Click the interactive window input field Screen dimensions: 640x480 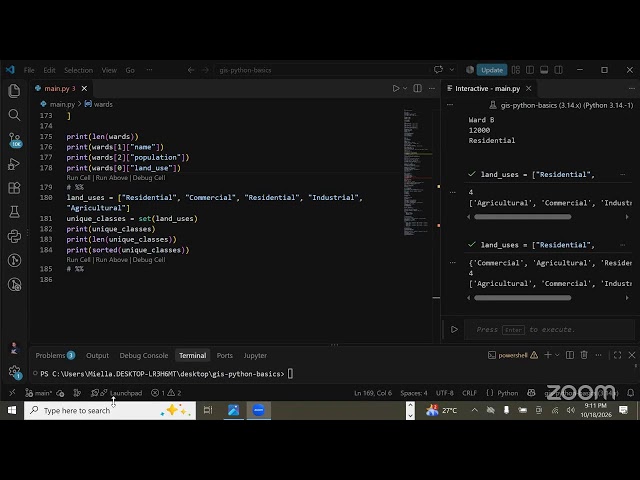point(549,329)
